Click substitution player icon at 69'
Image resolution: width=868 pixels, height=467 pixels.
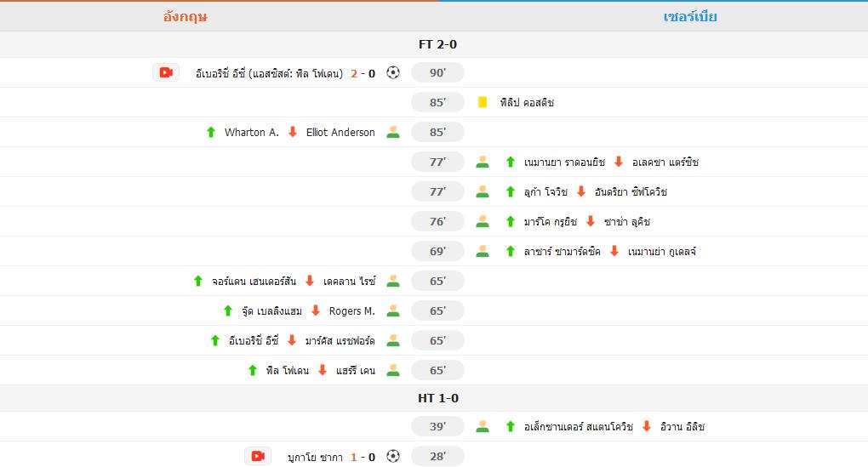(483, 252)
